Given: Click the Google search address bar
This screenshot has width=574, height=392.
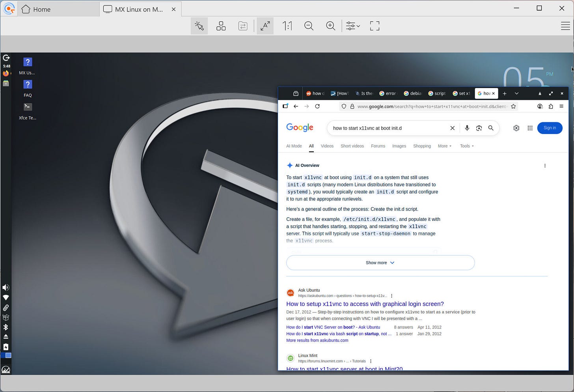Looking at the screenshot, I should click(x=426, y=106).
